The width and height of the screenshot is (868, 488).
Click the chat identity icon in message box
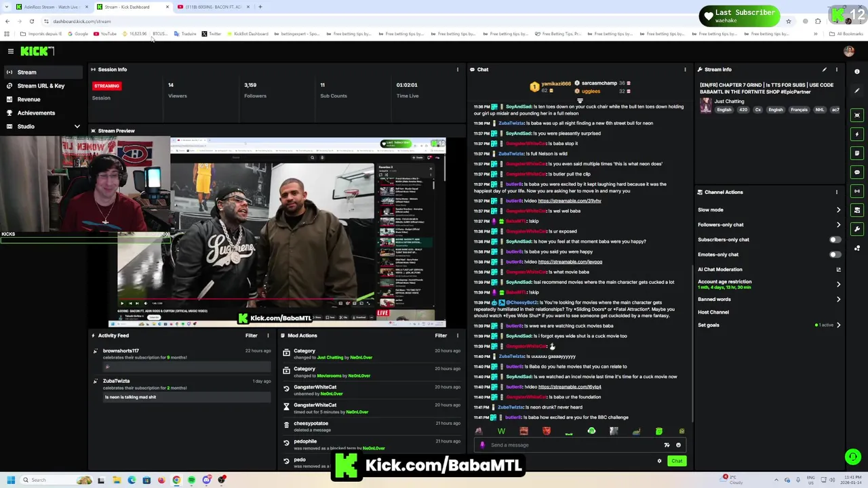(482, 445)
